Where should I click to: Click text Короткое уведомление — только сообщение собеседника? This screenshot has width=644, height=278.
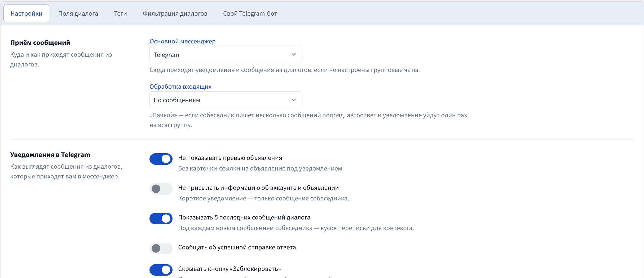click(263, 198)
